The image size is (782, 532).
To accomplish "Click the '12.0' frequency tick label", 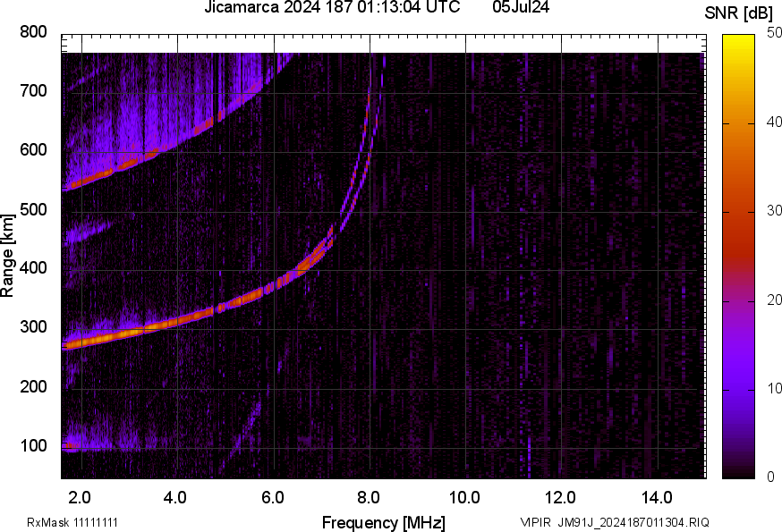I will tap(561, 498).
